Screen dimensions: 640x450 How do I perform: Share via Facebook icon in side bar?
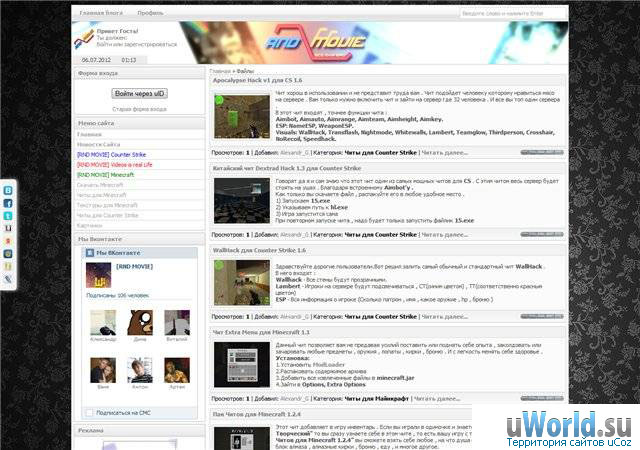coord(8,203)
